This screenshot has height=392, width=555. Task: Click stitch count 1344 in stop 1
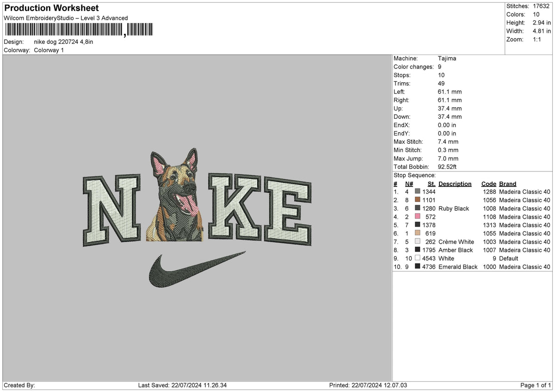click(429, 191)
